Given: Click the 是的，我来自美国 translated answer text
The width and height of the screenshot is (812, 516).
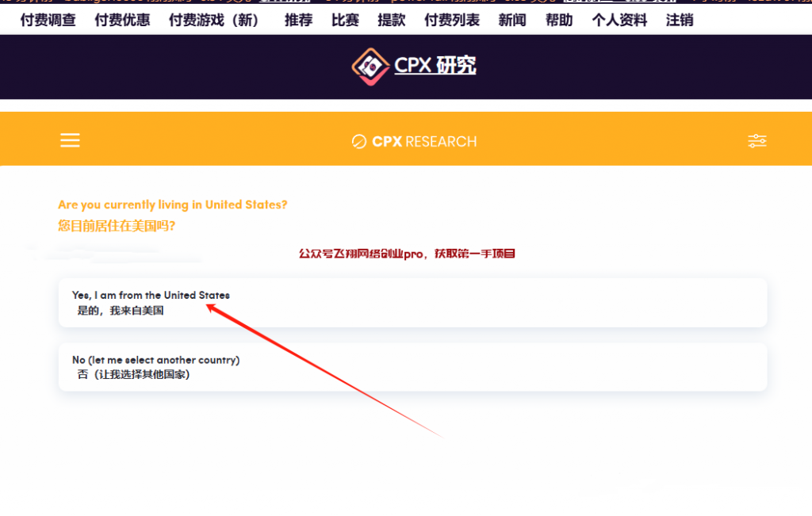Looking at the screenshot, I should pos(121,311).
